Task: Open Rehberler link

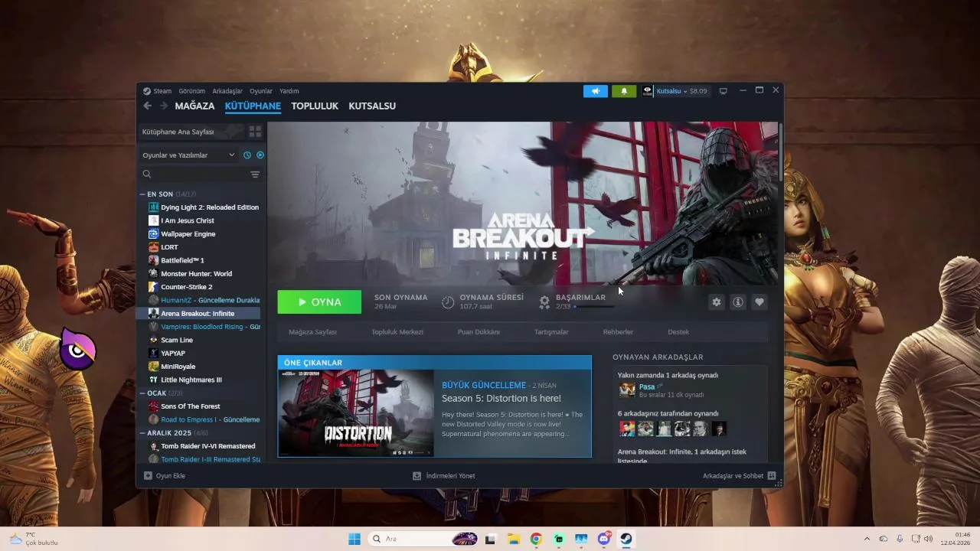Action: (x=618, y=332)
